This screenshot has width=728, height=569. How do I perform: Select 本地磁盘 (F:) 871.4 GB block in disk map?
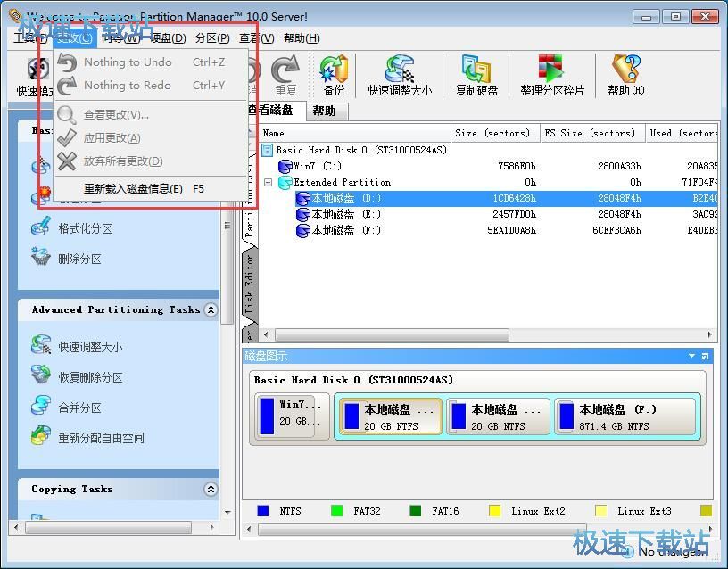[x=625, y=416]
